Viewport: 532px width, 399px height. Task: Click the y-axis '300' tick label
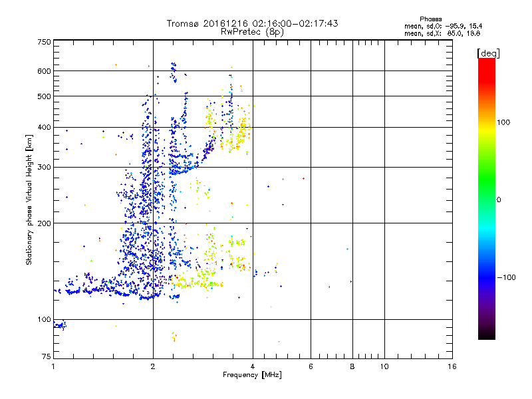44,168
